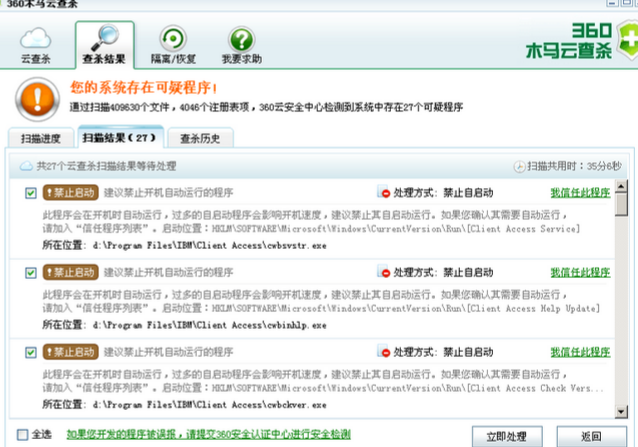Click the 扫描共用时：35分6秒 text
638x447 pixels.
[574, 166]
